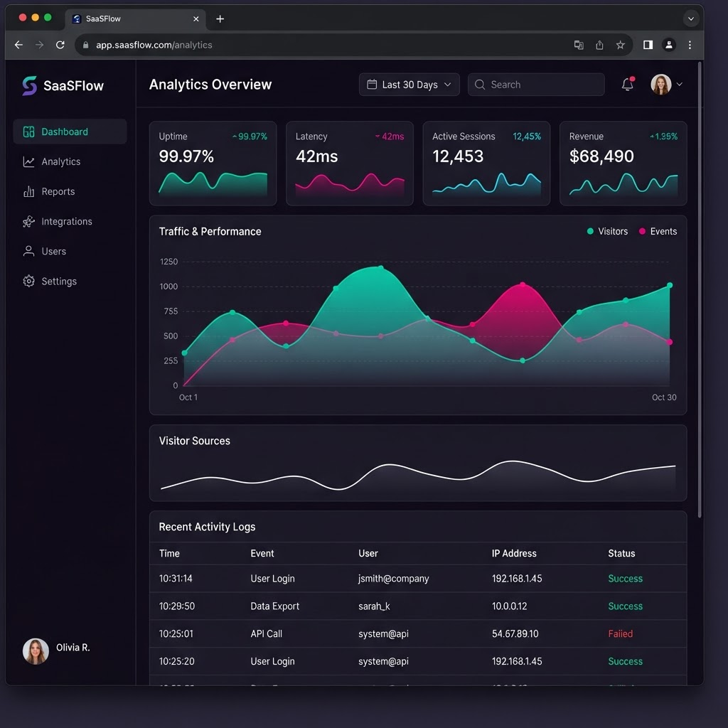Screen dimensions: 728x728
Task: Click the Visitor Sources chart line
Action: [x=418, y=475]
